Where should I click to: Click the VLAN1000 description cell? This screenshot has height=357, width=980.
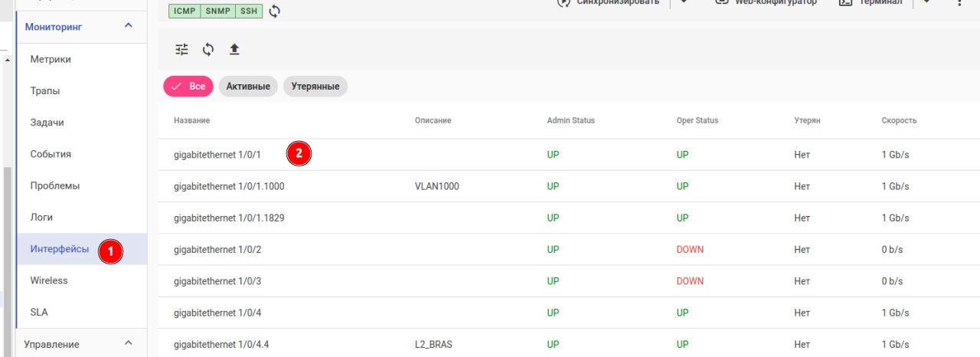(x=436, y=186)
